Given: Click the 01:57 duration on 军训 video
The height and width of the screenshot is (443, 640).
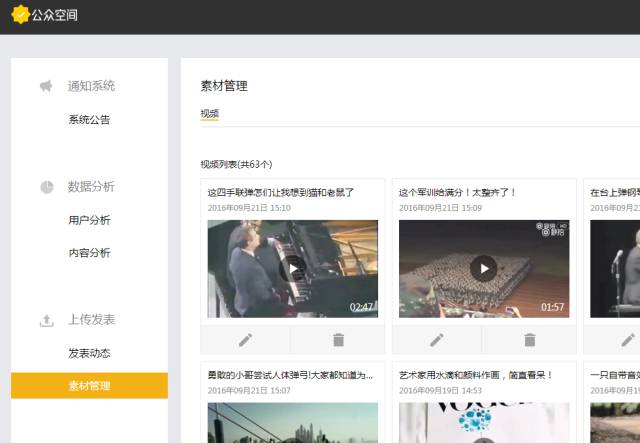Looking at the screenshot, I should [553, 307].
